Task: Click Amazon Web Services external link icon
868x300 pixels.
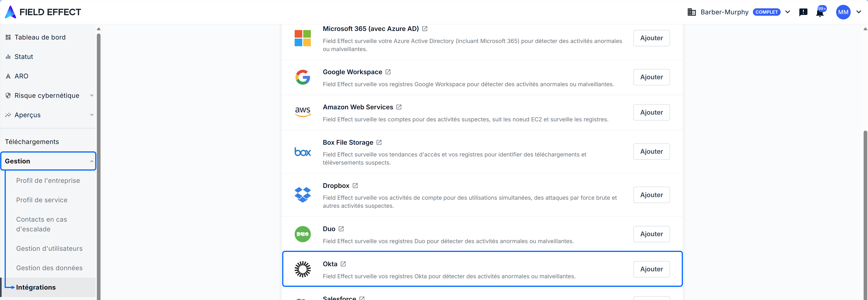Action: [399, 107]
